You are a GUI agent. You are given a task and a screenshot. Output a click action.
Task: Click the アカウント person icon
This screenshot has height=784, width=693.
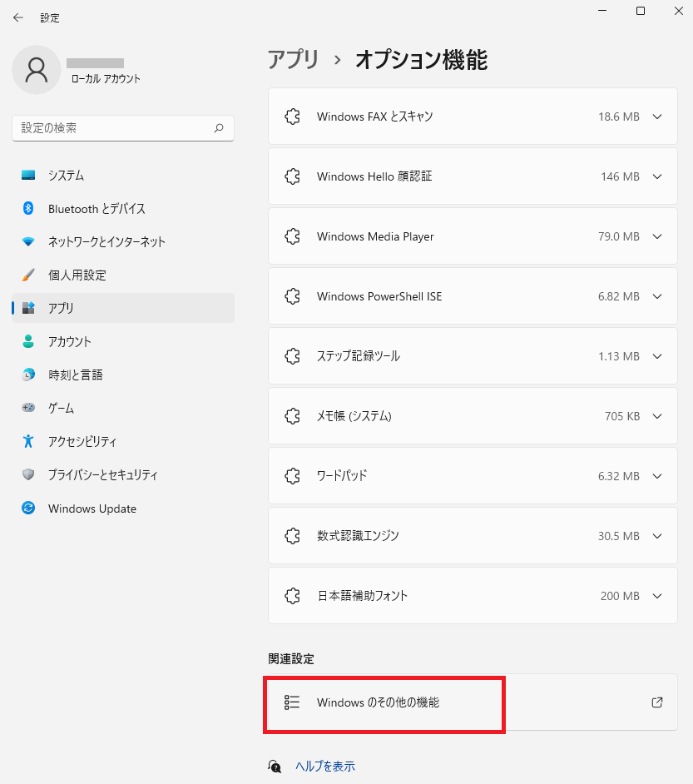(x=28, y=341)
